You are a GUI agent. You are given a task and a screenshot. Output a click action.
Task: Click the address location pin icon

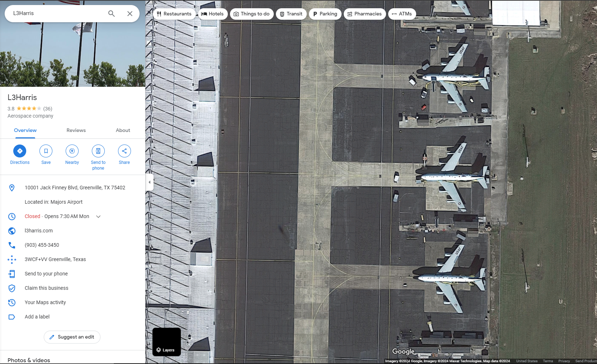click(12, 188)
